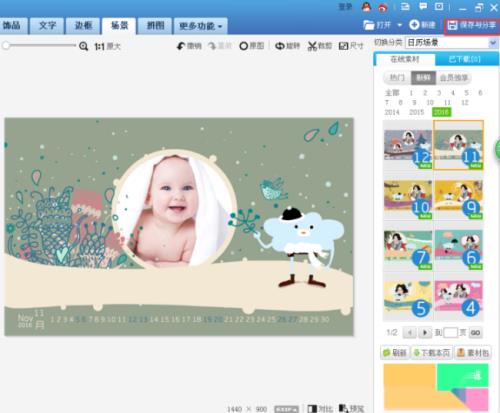
Task: Click the 撤销 undo arrow icon
Action: click(181, 46)
